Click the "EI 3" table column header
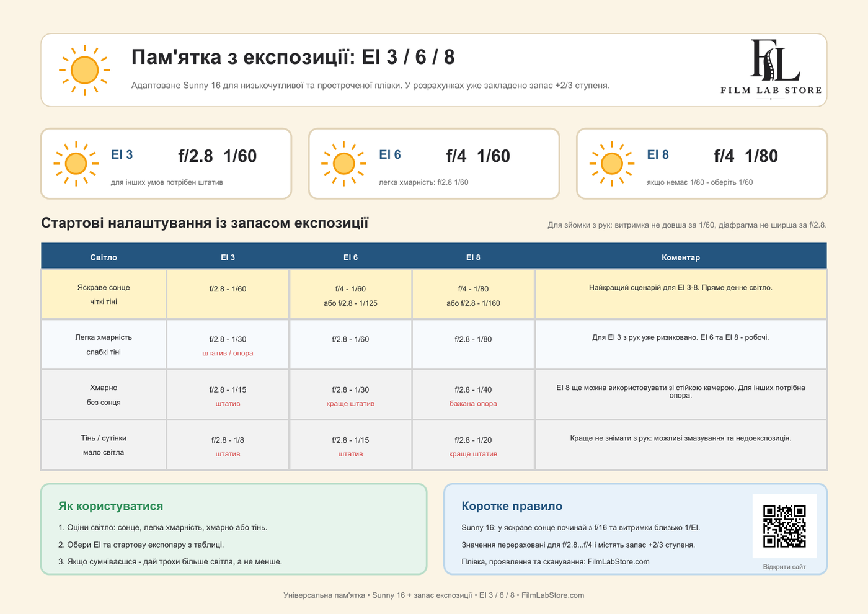The height and width of the screenshot is (614, 868). tap(228, 257)
